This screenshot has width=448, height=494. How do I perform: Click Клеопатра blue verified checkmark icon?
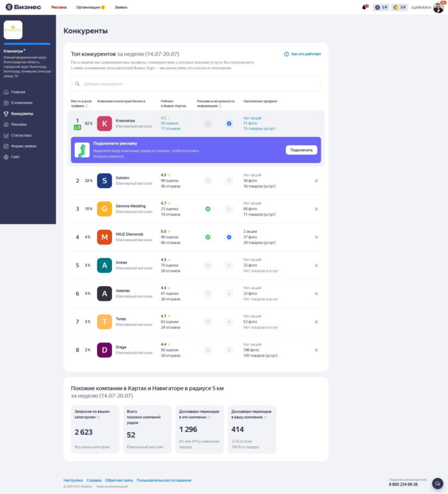tap(229, 124)
